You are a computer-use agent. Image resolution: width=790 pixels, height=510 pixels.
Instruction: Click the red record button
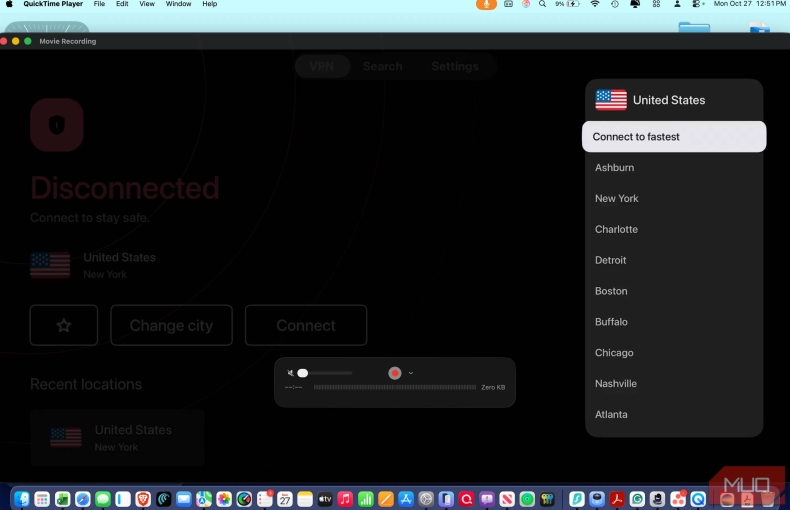click(x=395, y=373)
